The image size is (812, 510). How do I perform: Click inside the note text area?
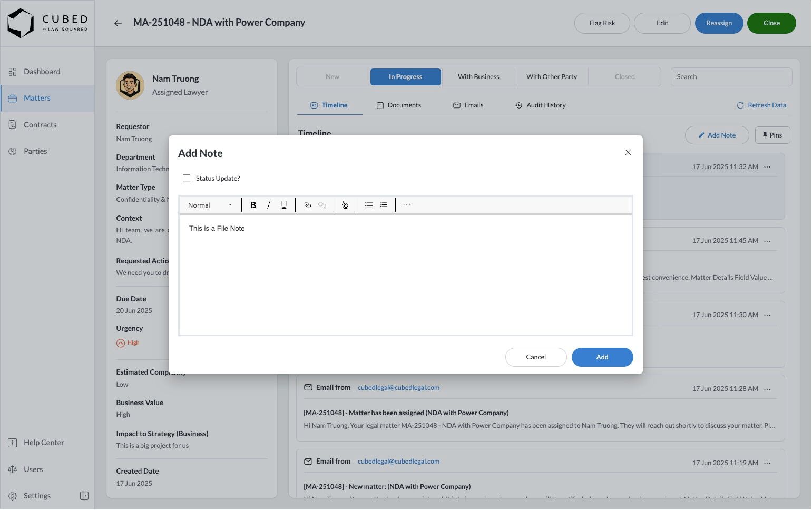pyautogui.click(x=406, y=274)
